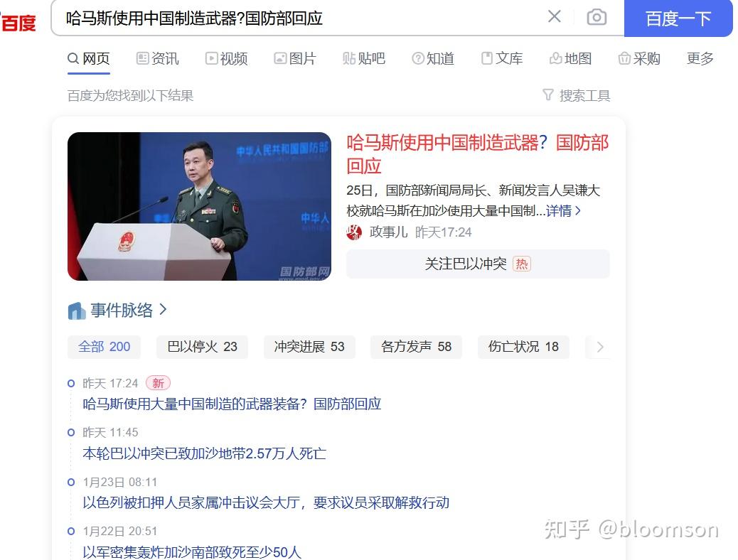Click the 新 badge on the first timeline entry
Screen dimensions: 738x560
click(158, 383)
